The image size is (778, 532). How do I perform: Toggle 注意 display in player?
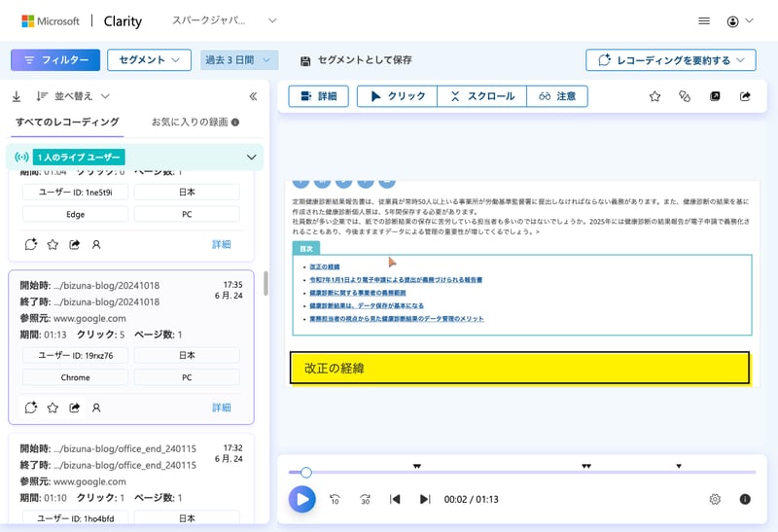557,96
